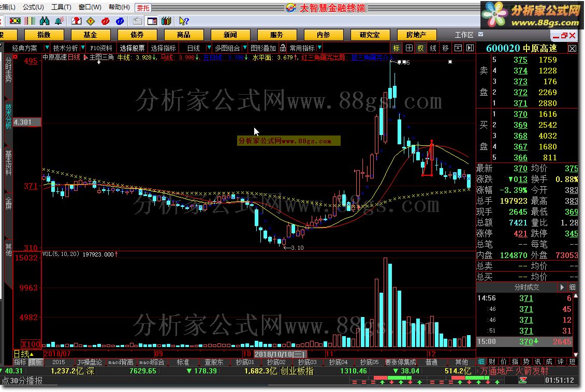Expand the 常用指标 dropdown arrow
585x392 pixels.
tap(319, 48)
